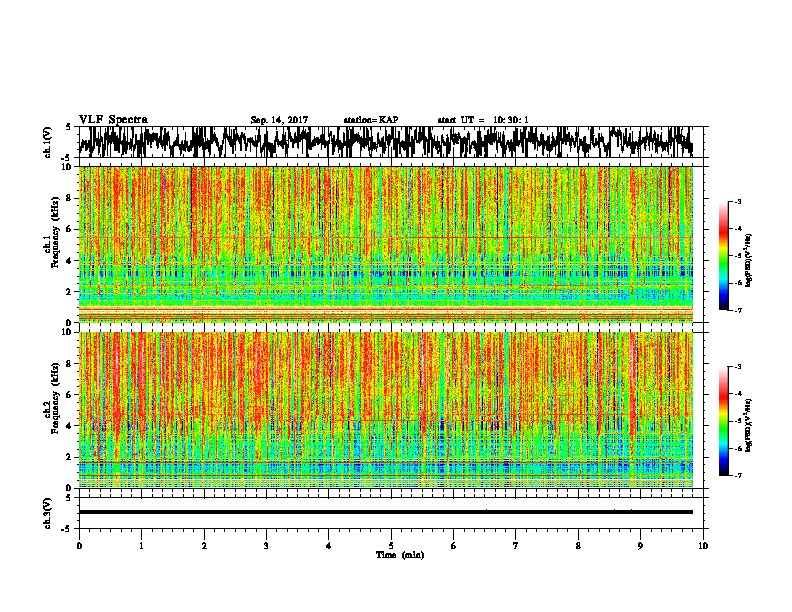Screen dimensions: 792x612
Task: Click the ch.2 frequency spectrogram panel
Action: coord(385,410)
